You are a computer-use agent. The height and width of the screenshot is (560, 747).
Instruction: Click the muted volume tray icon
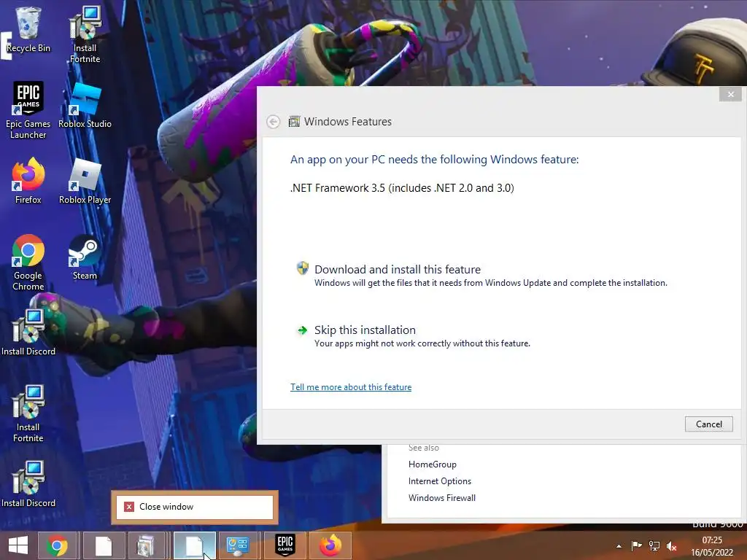tap(672, 546)
